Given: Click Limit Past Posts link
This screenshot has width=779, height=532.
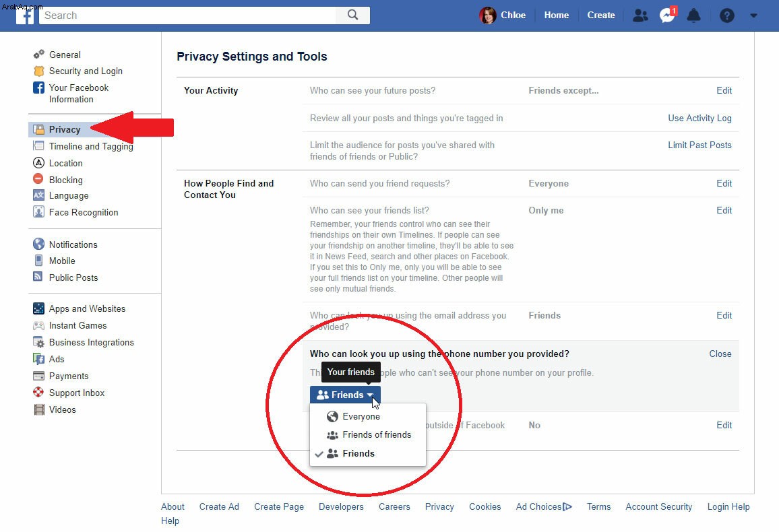Looking at the screenshot, I should point(699,145).
